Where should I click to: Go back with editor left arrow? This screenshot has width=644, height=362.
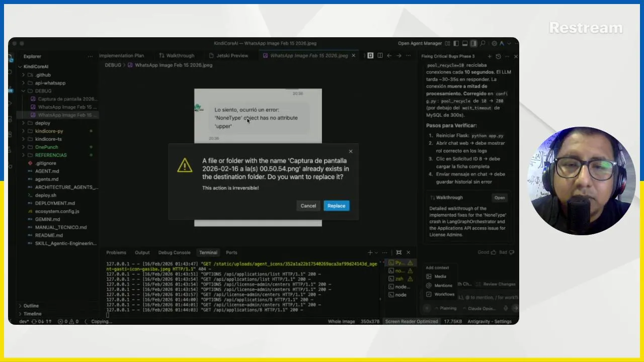tap(389, 56)
